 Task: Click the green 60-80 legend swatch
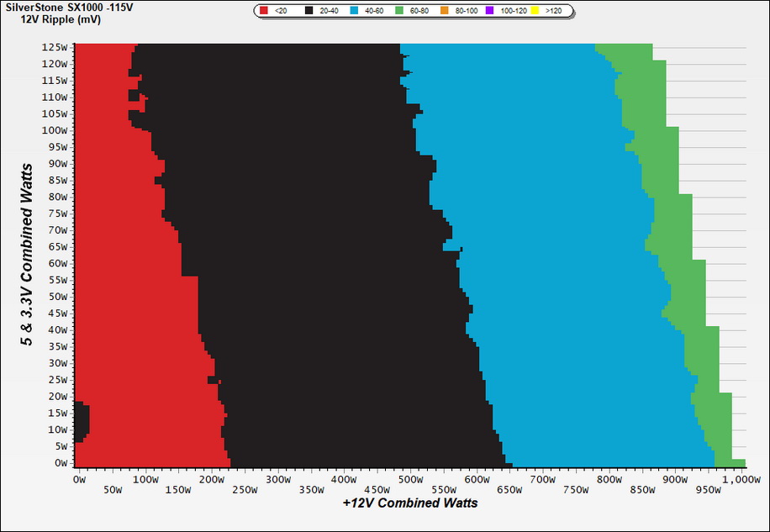pyautogui.click(x=399, y=10)
